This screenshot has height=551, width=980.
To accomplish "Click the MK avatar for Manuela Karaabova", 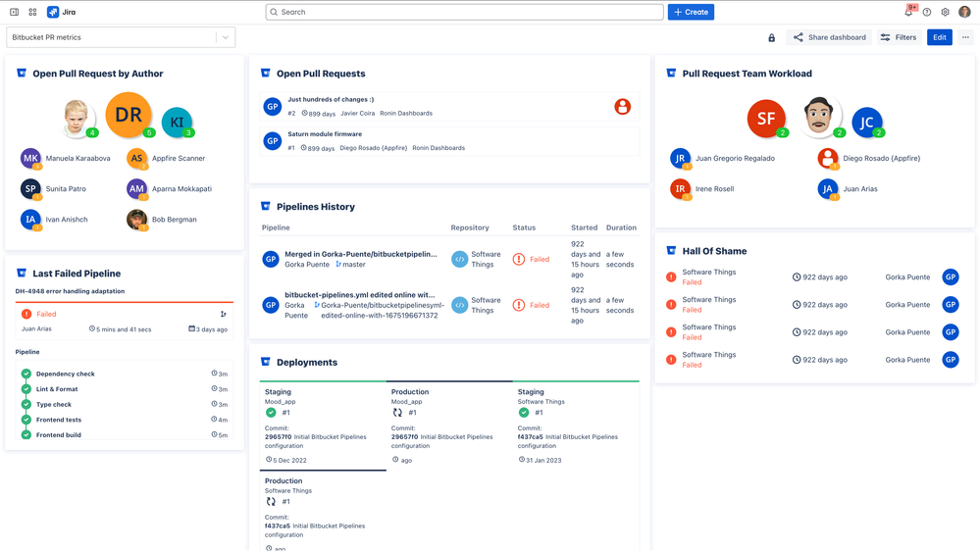I will [30, 158].
